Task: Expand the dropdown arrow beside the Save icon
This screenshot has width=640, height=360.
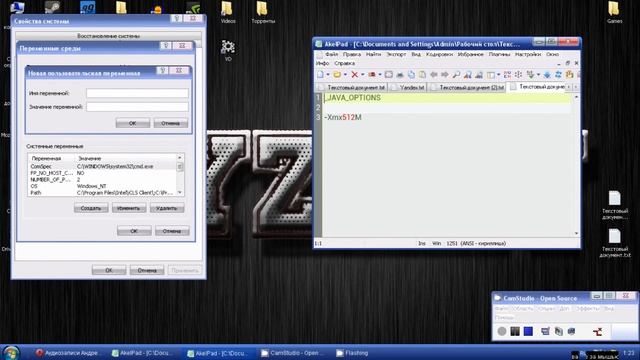Action: pyautogui.click(x=380, y=74)
